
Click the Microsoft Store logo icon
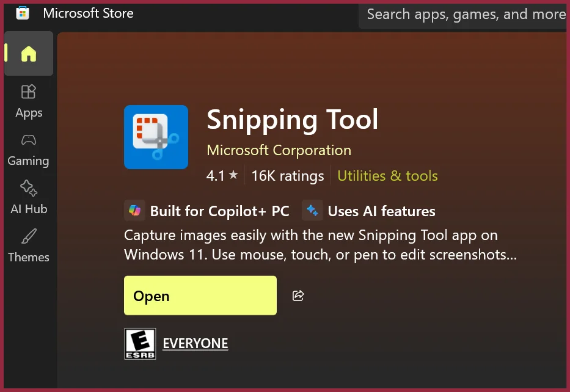coord(22,13)
